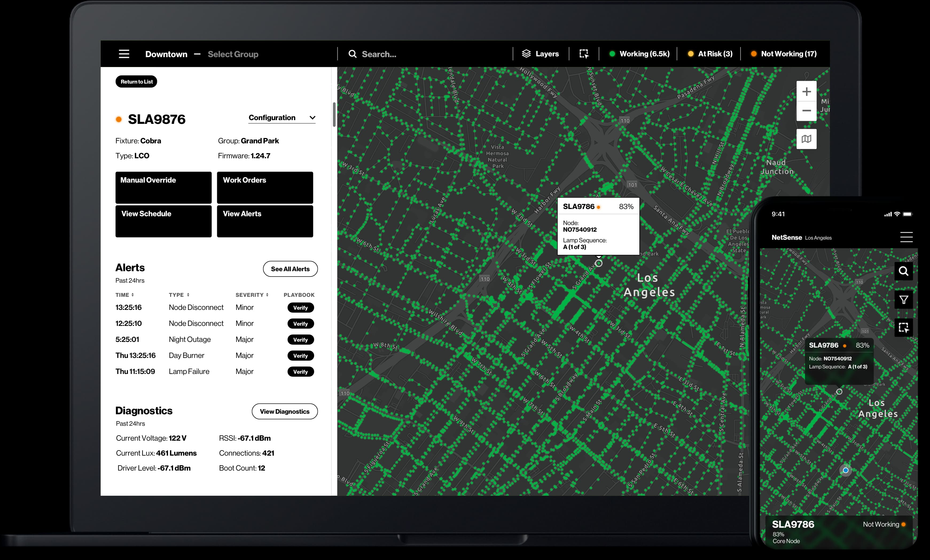
Task: Tap the Core Node label on the phone card
Action: (786, 541)
